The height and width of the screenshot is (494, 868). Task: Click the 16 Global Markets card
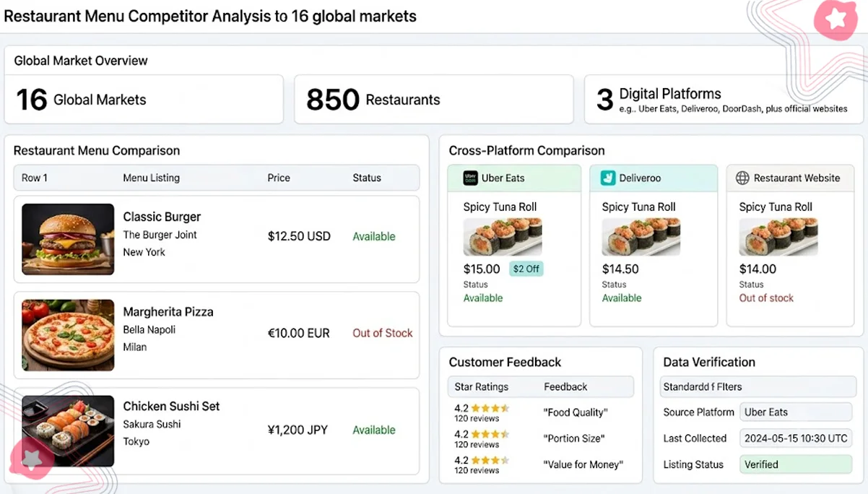pyautogui.click(x=144, y=99)
